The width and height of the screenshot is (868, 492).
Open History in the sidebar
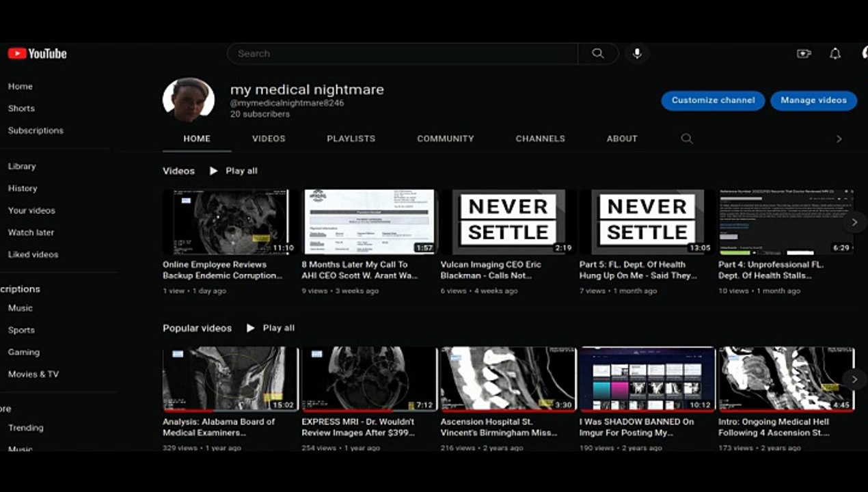[x=23, y=189]
